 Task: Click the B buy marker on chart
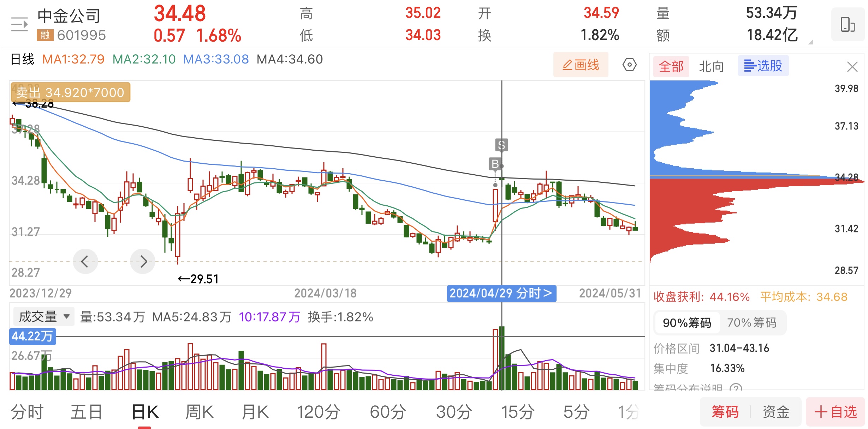click(495, 164)
